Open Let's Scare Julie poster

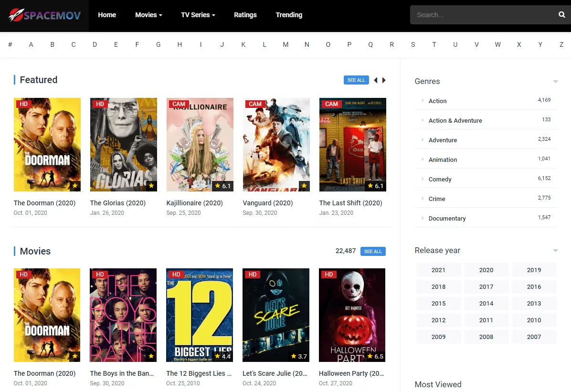[x=276, y=315]
